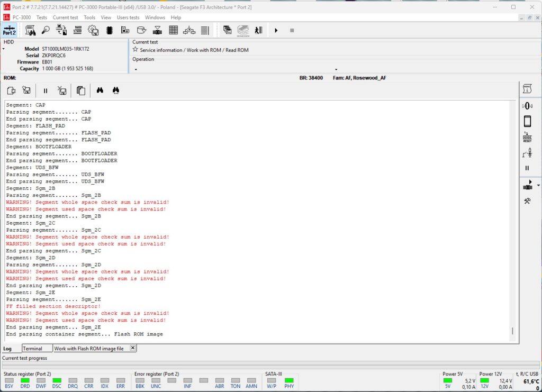Close the Work with Flash ROM image file tab
Viewport: 542px width, 392px height.
coord(133,348)
